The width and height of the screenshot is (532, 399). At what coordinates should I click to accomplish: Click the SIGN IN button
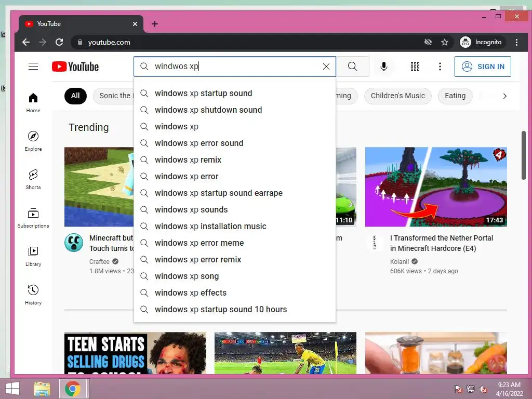pos(483,66)
